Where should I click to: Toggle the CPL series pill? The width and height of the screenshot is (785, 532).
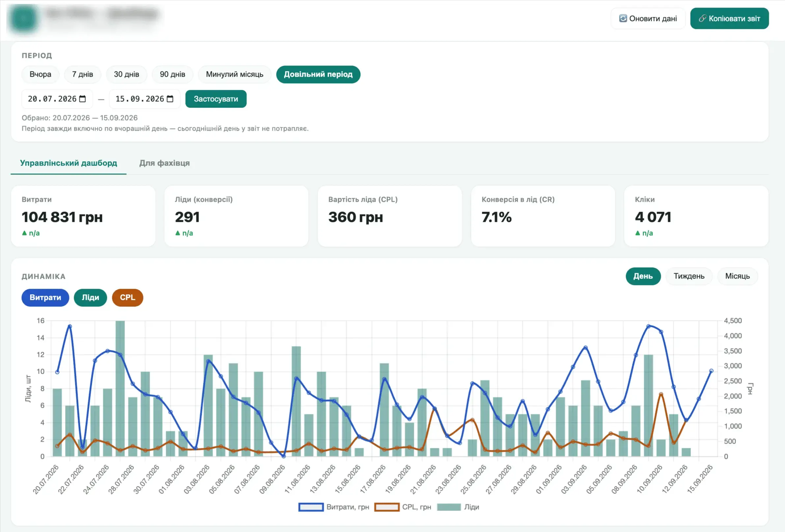pyautogui.click(x=128, y=298)
